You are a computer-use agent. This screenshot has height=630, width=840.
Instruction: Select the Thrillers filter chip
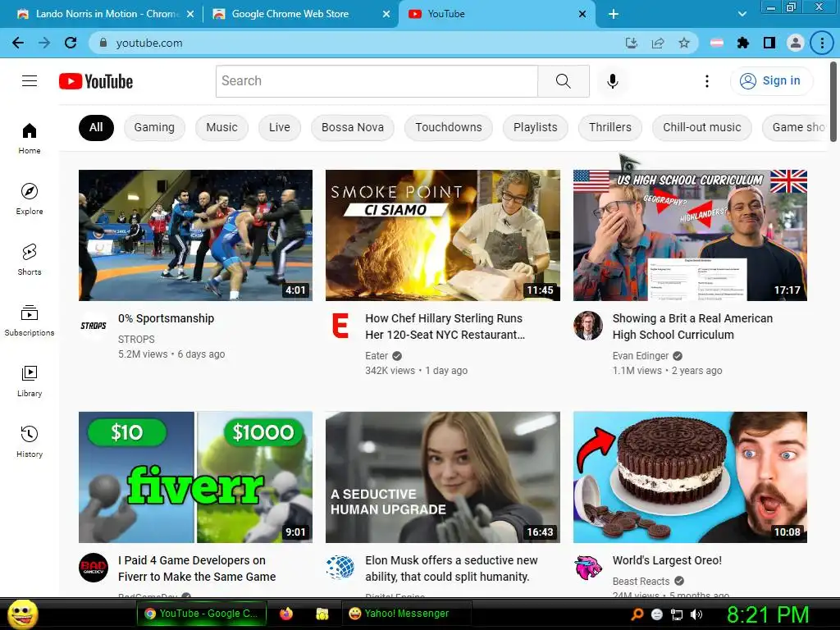coord(610,127)
